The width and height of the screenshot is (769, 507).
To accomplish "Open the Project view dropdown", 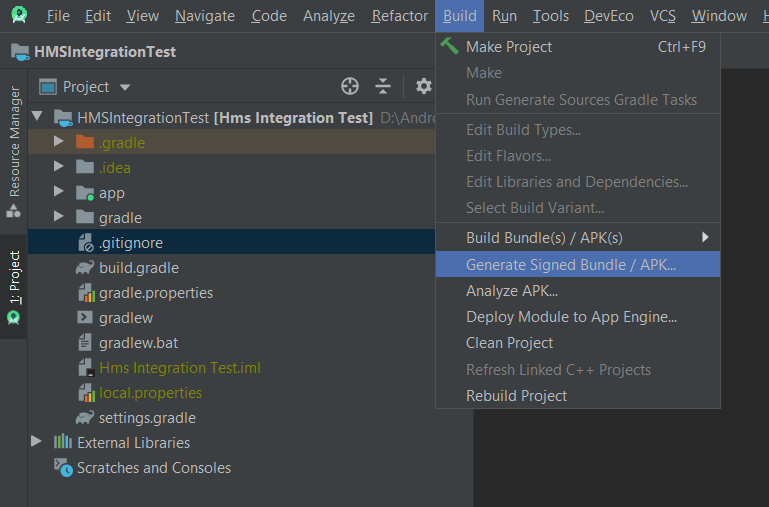I will pos(85,87).
